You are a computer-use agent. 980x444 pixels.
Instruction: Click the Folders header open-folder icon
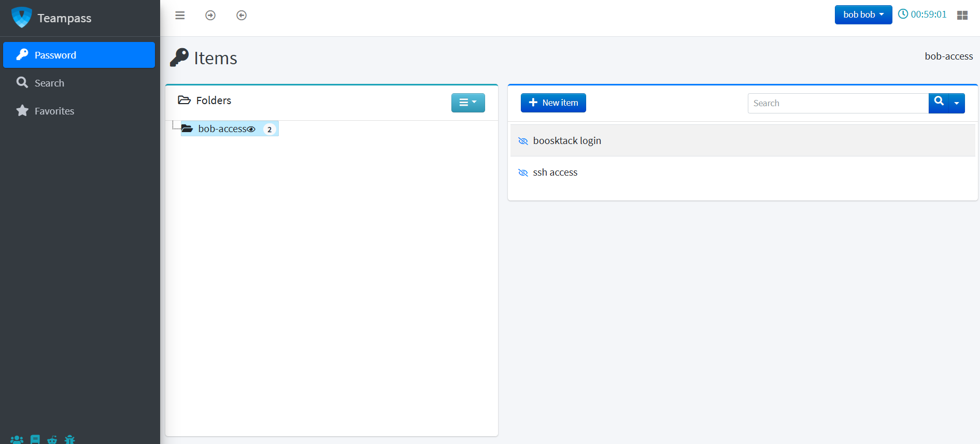click(x=184, y=100)
